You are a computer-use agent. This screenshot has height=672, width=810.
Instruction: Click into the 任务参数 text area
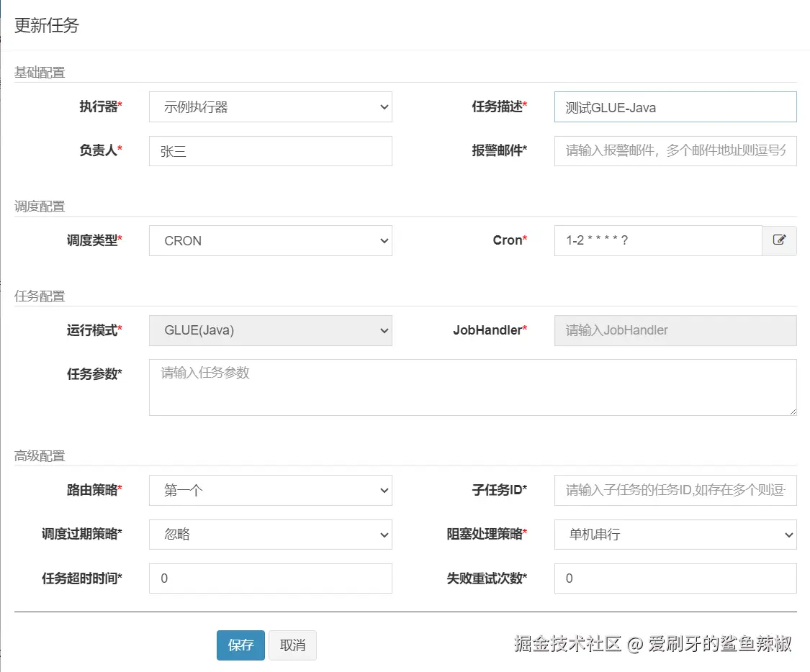(x=472, y=388)
